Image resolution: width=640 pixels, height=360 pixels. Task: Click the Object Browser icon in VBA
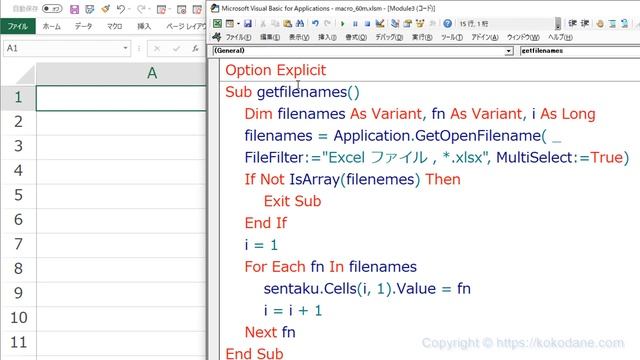[x=420, y=24]
